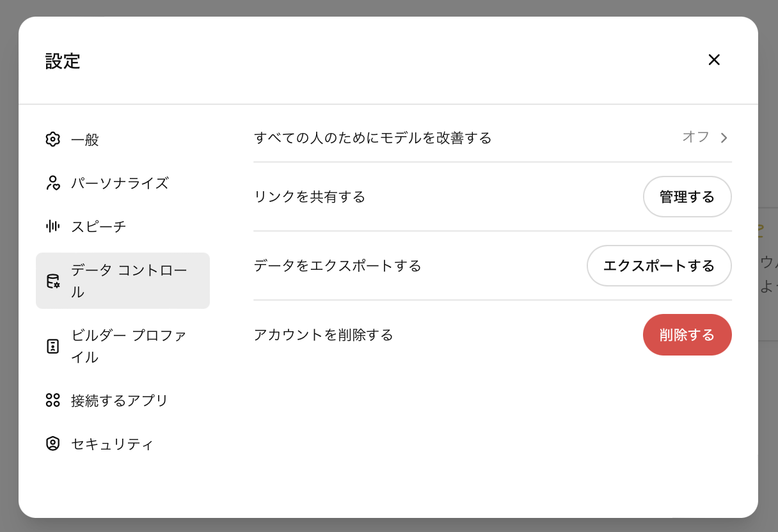Close the 設定 dialog with the X
This screenshot has height=532, width=778.
(714, 59)
